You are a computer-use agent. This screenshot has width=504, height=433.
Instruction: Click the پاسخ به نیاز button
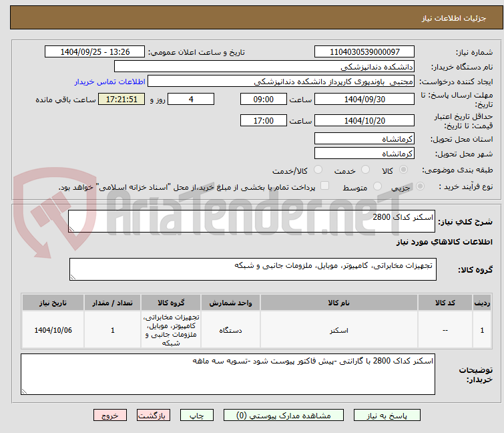point(387,416)
